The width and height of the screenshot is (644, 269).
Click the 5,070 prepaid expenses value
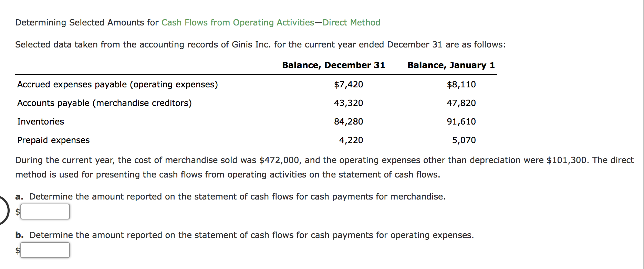[x=464, y=140]
